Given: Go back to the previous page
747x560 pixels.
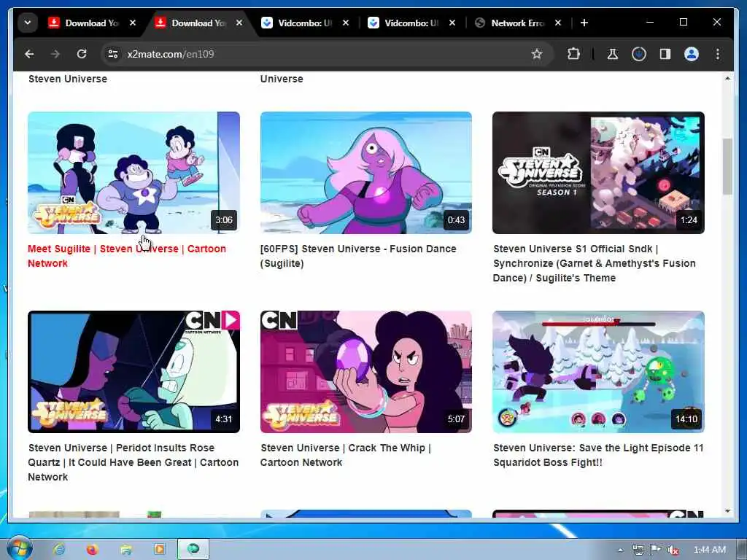Looking at the screenshot, I should click(29, 54).
